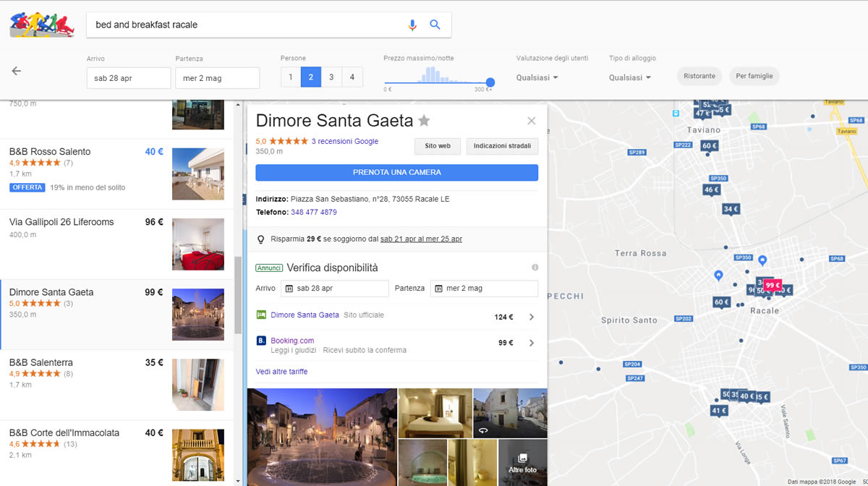Open the Via Gallipoli 26 Liferooms listing
This screenshot has height=486, width=868.
pyautogui.click(x=117, y=245)
